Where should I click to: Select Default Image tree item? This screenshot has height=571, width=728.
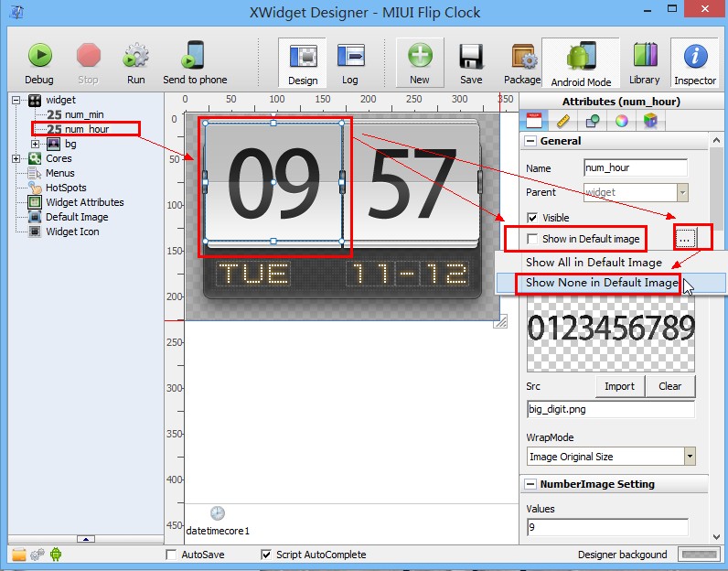(77, 217)
